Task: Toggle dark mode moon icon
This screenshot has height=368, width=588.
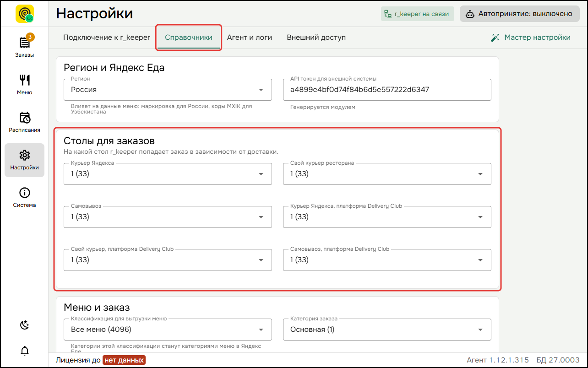Action: pyautogui.click(x=25, y=325)
